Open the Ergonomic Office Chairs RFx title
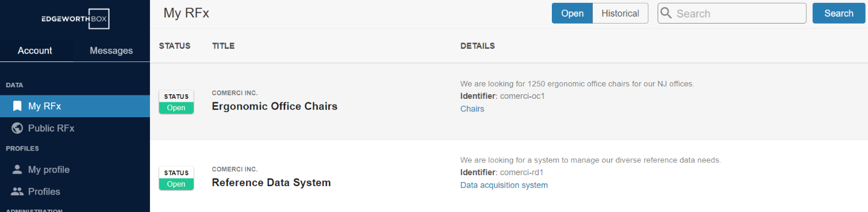 pos(275,106)
